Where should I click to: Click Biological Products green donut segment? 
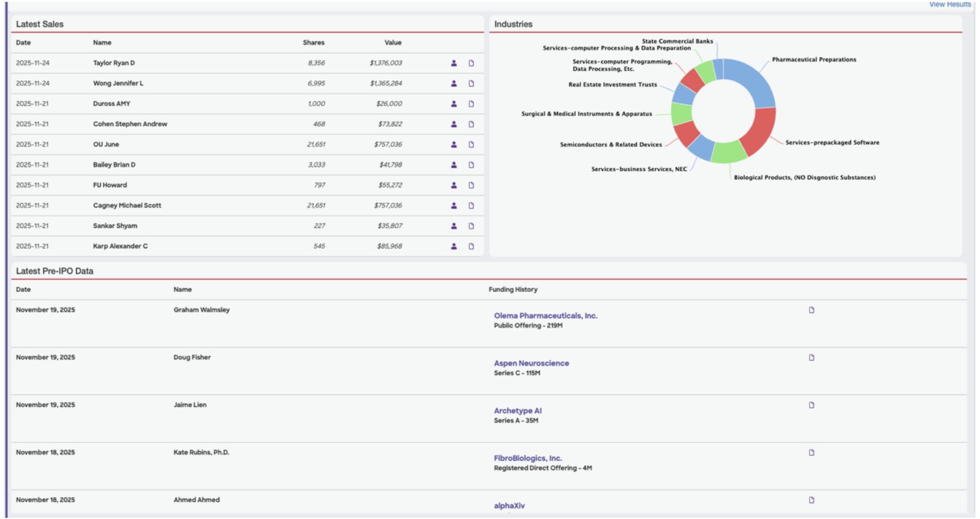[729, 152]
